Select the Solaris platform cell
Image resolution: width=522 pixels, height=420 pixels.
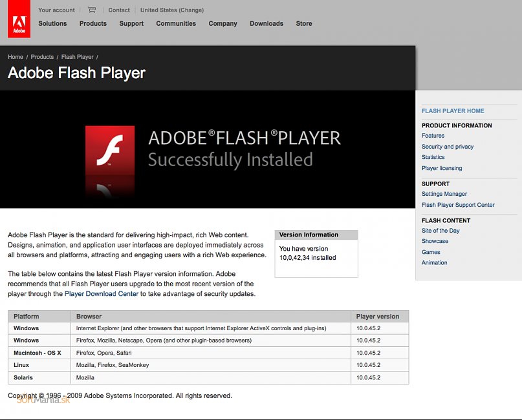[39, 378]
